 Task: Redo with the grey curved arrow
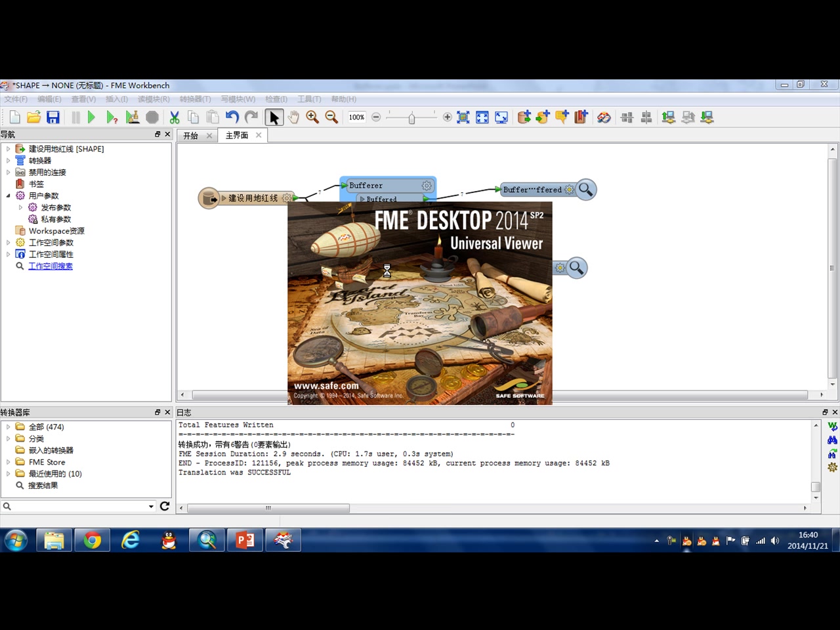click(251, 117)
